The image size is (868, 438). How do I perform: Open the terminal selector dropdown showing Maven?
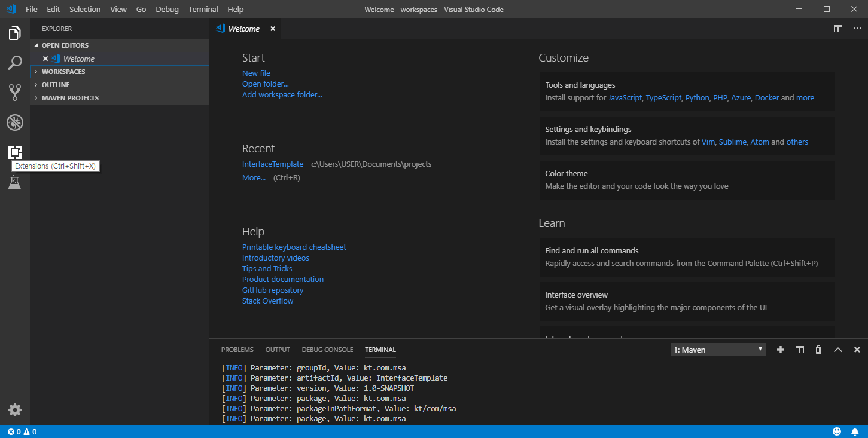718,350
